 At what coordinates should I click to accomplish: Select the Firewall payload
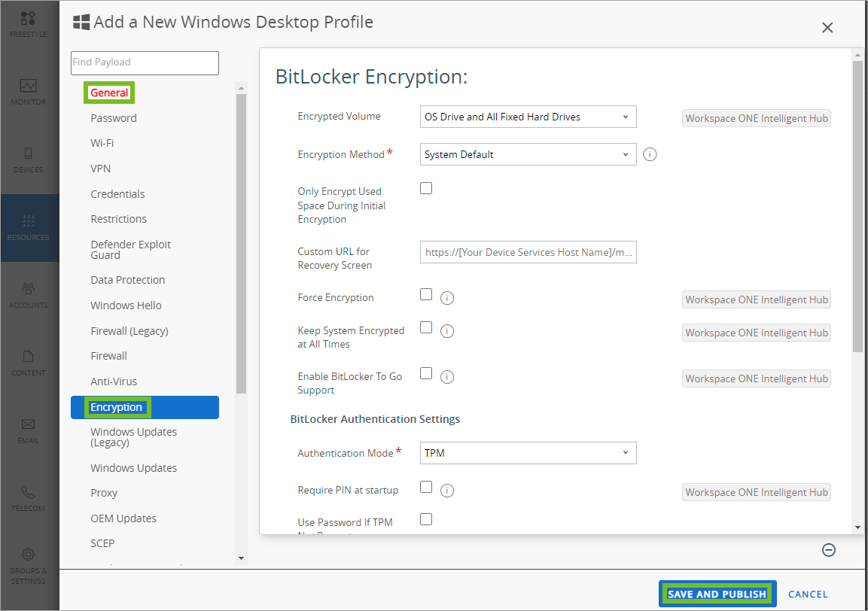108,356
